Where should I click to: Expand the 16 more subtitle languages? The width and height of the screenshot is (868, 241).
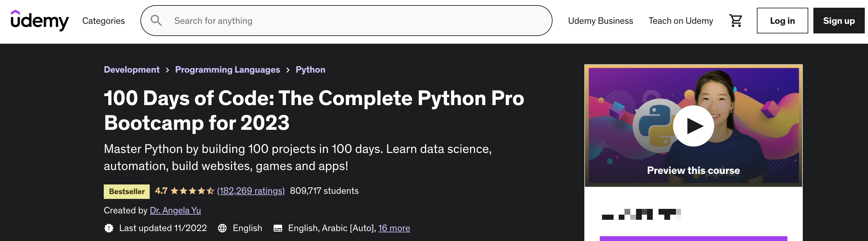(394, 228)
